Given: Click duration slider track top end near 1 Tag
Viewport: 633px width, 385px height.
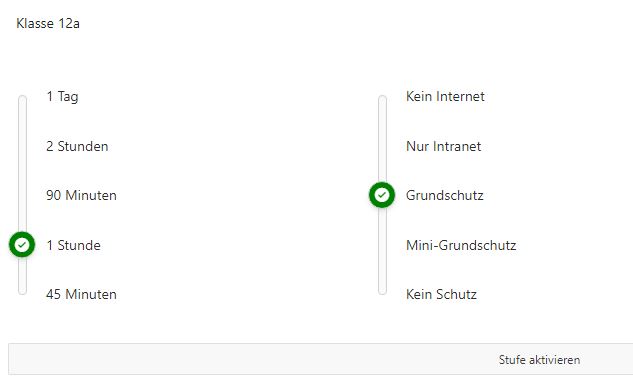Looking at the screenshot, I should click(x=23, y=99).
